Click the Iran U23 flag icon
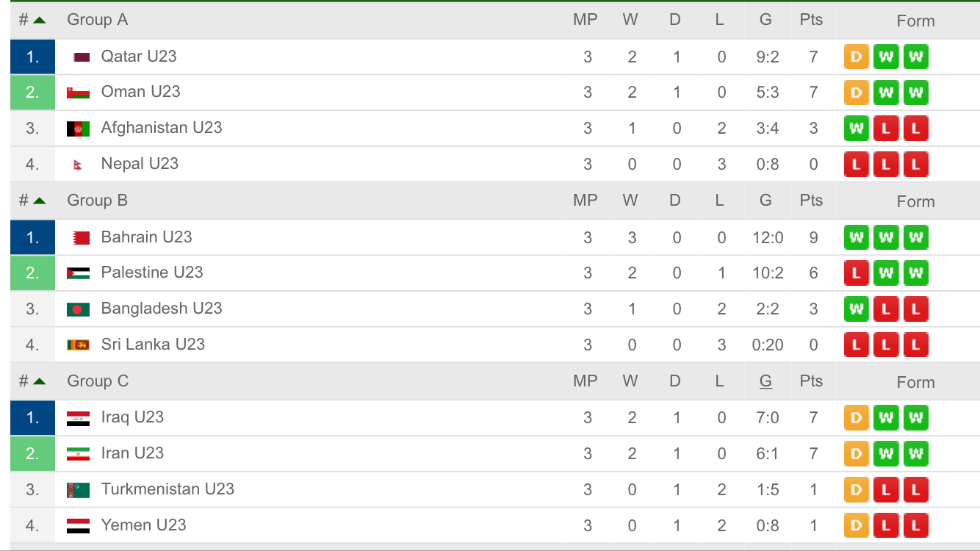980x551 pixels. tap(78, 454)
